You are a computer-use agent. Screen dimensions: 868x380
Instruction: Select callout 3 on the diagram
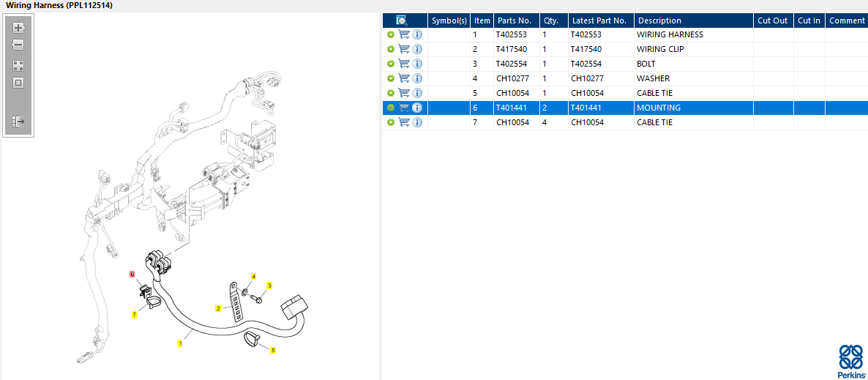pyautogui.click(x=269, y=286)
